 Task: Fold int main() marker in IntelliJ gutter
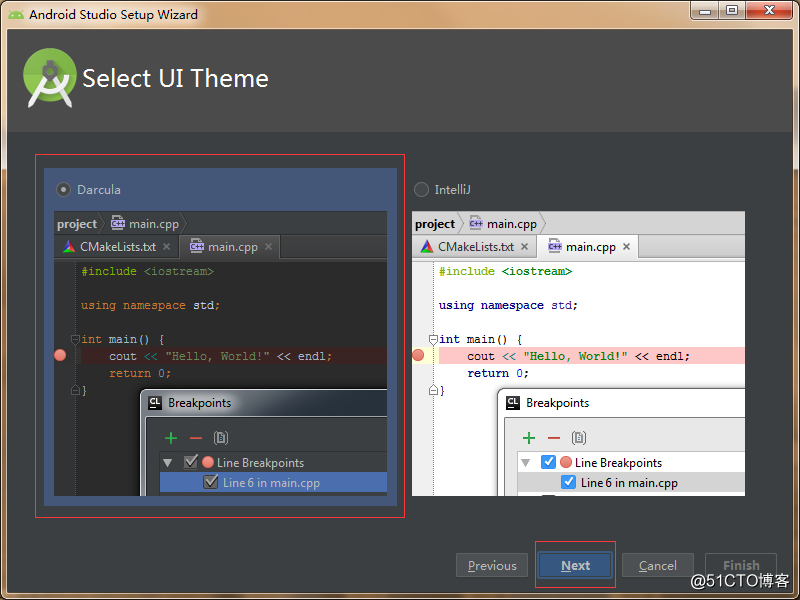click(x=433, y=339)
